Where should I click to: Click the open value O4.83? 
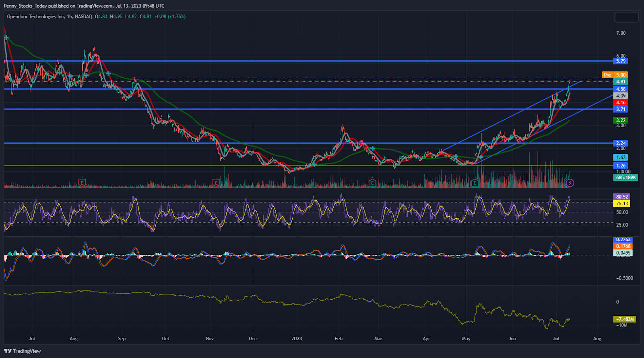point(101,17)
